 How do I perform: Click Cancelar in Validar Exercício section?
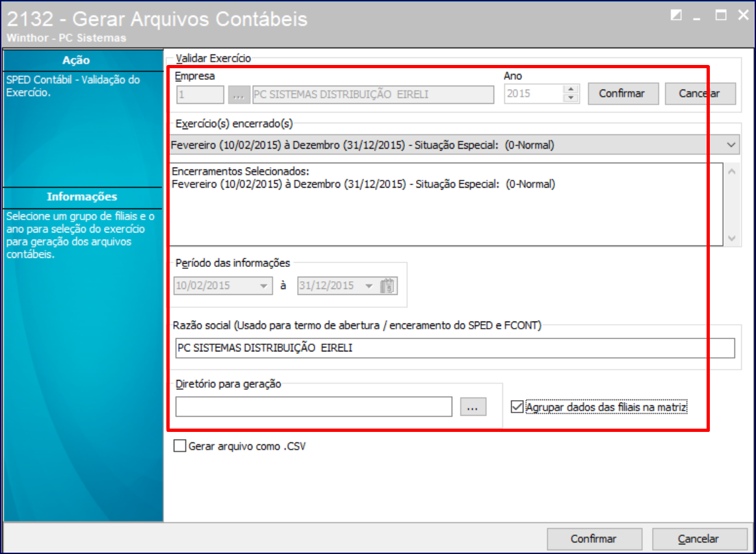[x=700, y=94]
